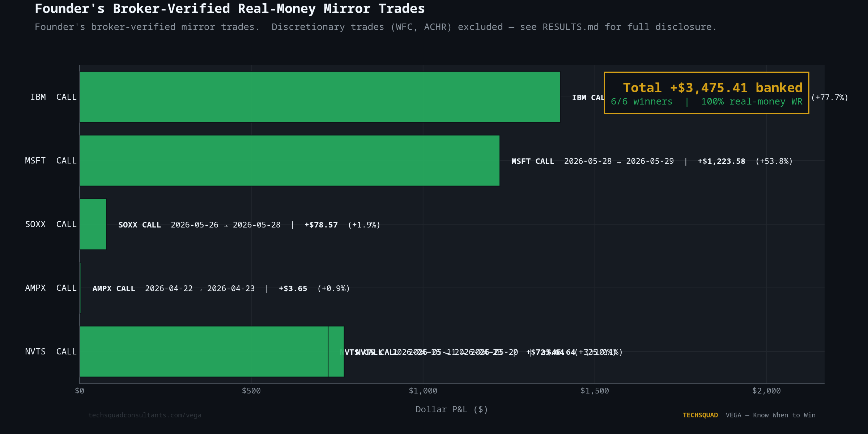This screenshot has height=434, width=868.
Task: Click the '+$3.65' AMPX profit value
Action: [x=293, y=289]
